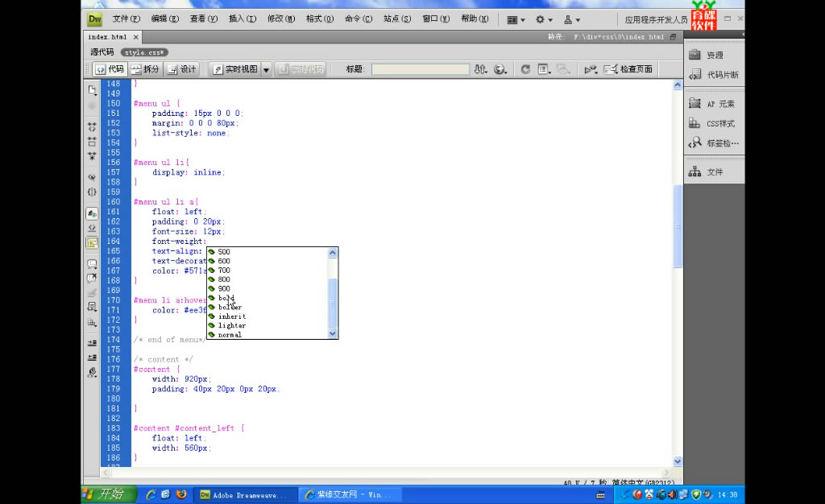825x504 pixels.
Task: Toggle the syntax error alerts icon
Action: click(92, 243)
